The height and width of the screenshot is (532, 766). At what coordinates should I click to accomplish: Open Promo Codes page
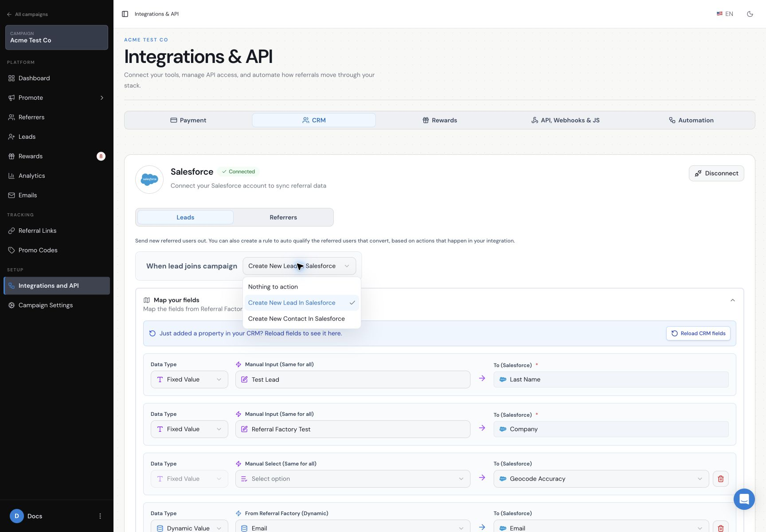(x=57, y=250)
